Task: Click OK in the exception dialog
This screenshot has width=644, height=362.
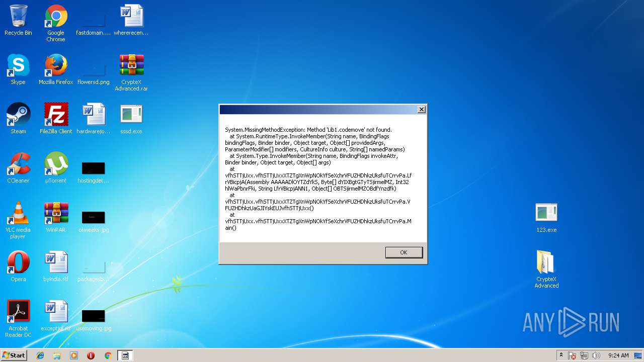Action: [x=404, y=252]
